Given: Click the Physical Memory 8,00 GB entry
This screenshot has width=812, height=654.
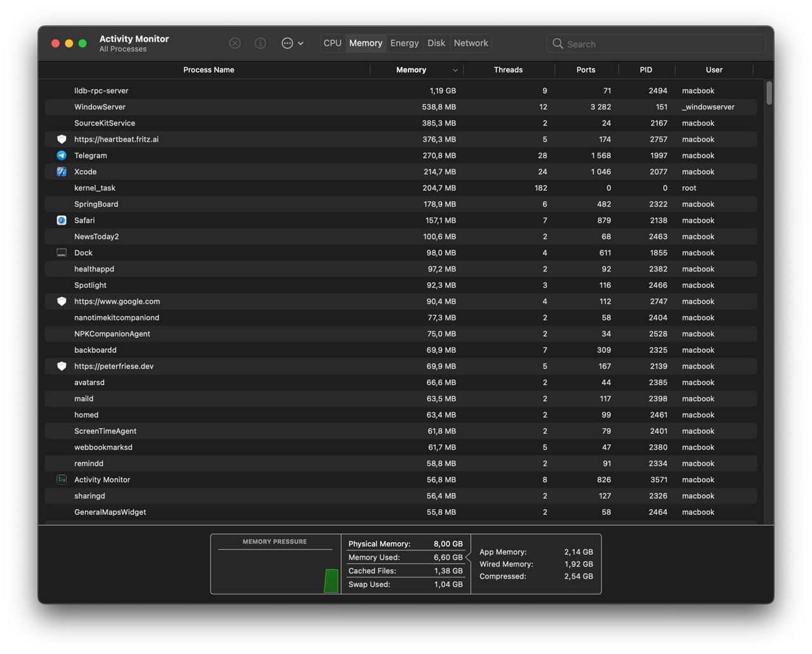Looking at the screenshot, I should [405, 544].
